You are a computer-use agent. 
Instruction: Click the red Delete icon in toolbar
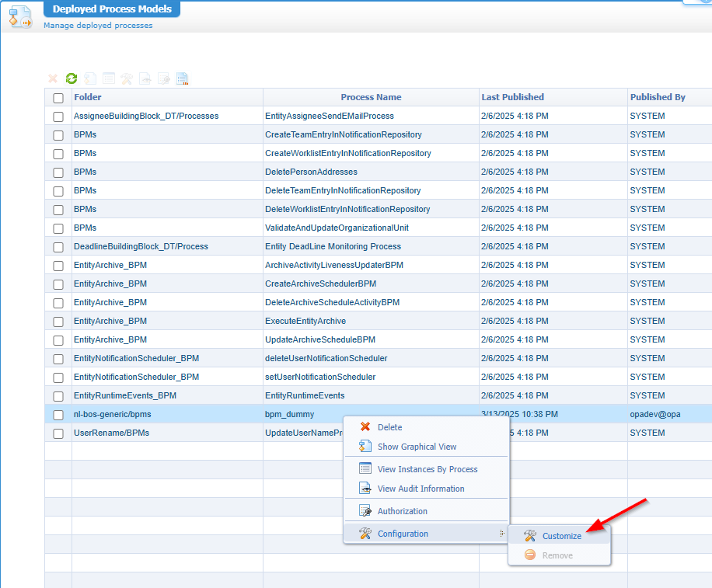(53, 78)
